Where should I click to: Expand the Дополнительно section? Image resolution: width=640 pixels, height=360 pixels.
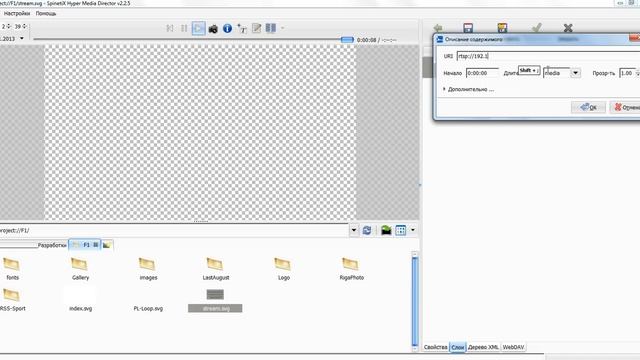pos(469,89)
